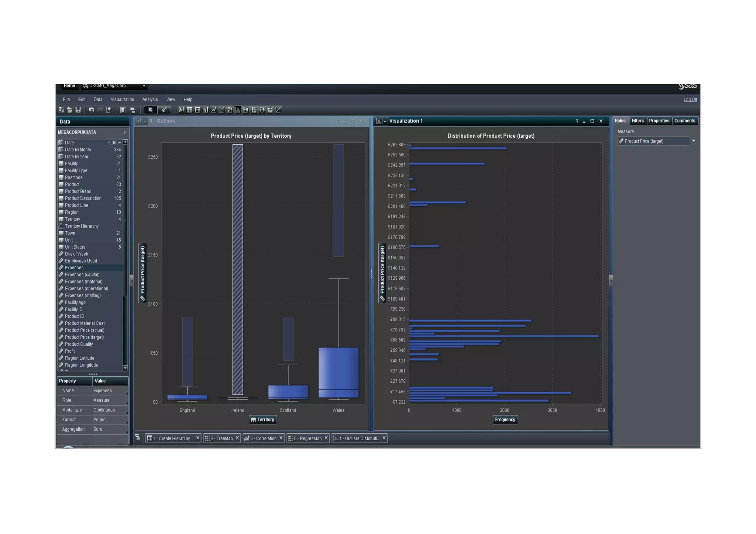Open the bubble plot visualization icon
This screenshot has height=534, width=756.
click(230, 110)
